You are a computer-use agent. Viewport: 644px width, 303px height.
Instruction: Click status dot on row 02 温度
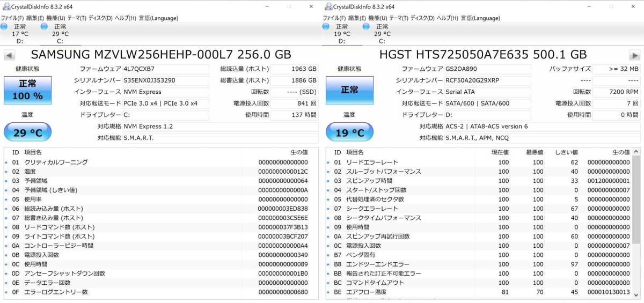pyautogui.click(x=6, y=172)
